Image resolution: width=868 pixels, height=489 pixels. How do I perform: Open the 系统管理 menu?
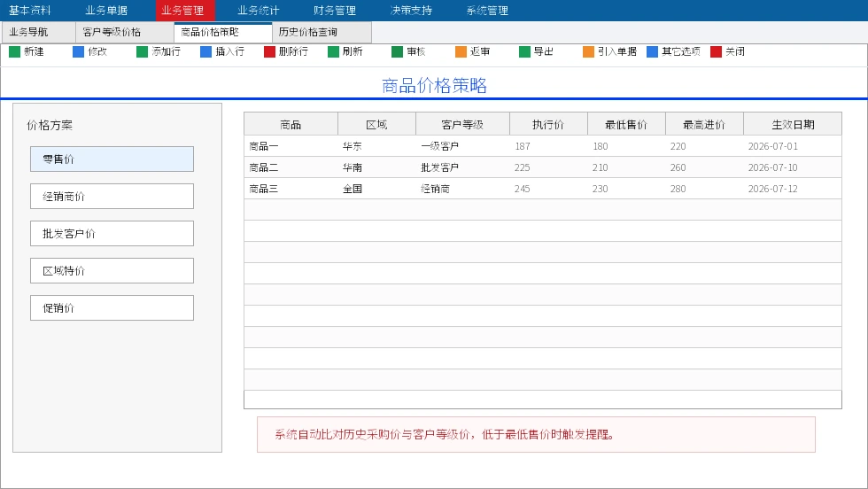point(487,11)
